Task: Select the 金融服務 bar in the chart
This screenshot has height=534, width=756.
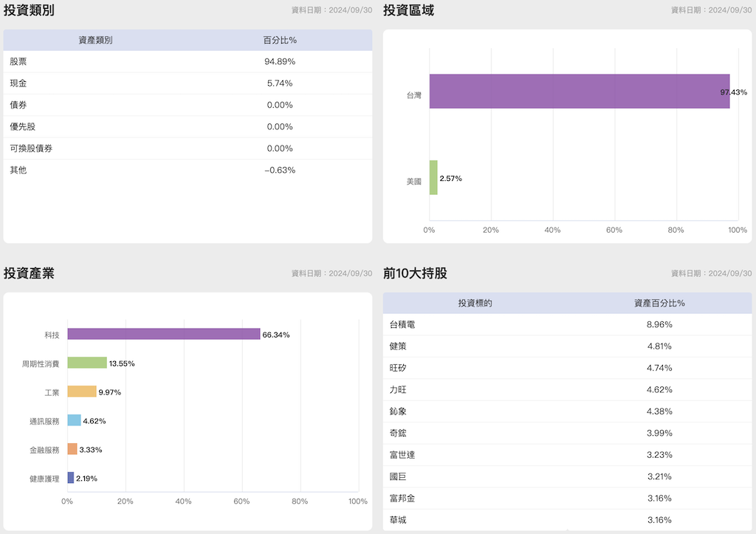Action: point(72,449)
